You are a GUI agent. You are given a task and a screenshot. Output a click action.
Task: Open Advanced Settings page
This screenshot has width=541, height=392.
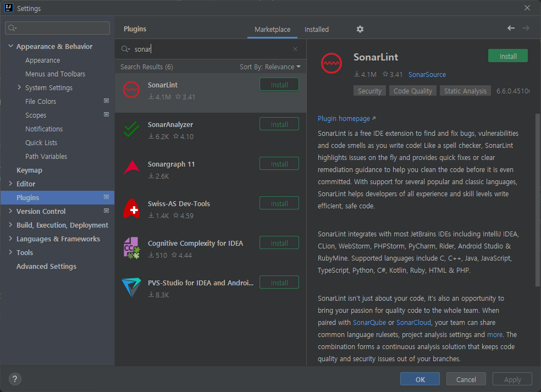[x=46, y=267]
